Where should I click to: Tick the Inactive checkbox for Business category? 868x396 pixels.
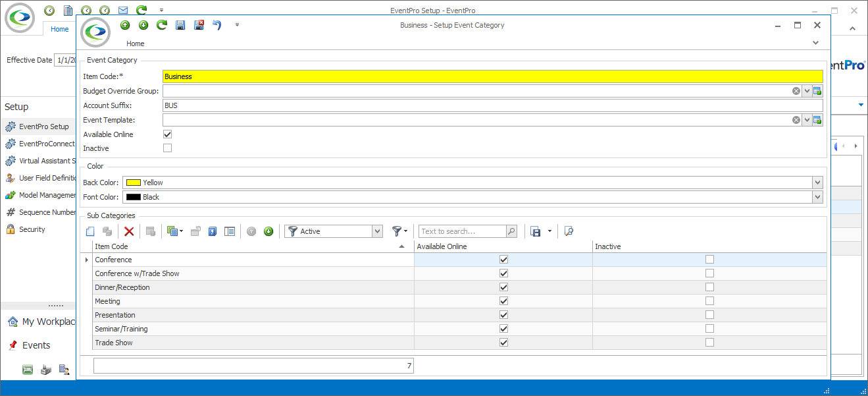(167, 148)
